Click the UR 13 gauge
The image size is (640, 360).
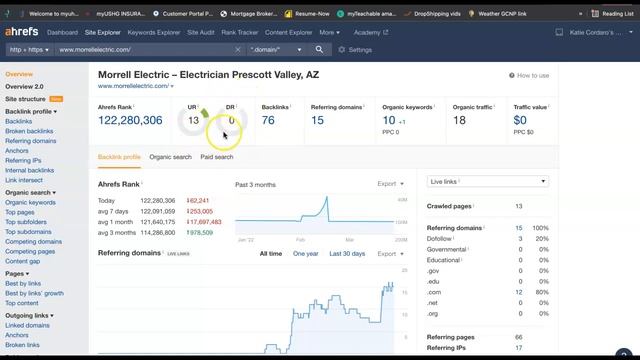click(193, 120)
